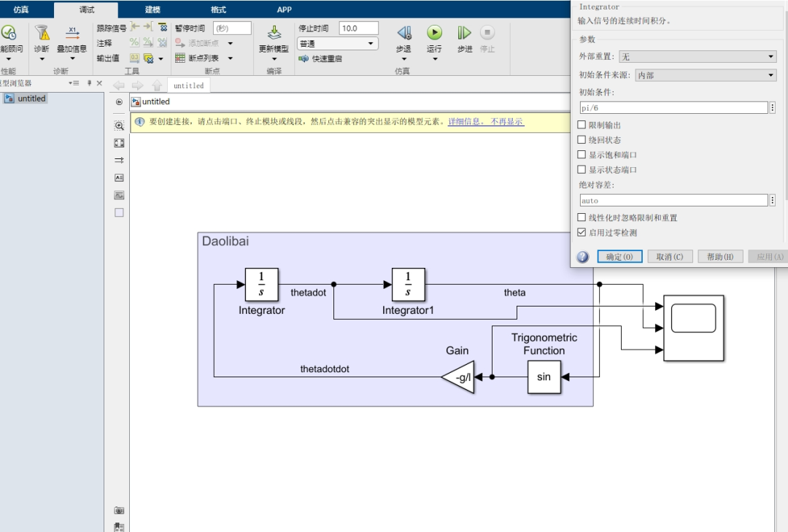The width and height of the screenshot is (788, 532).
Task: Click the 不再显示 link
Action: (506, 122)
